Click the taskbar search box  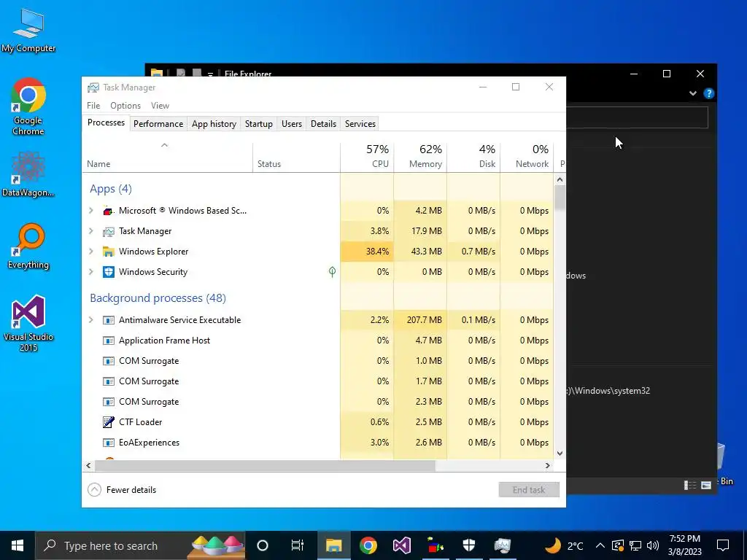[140, 545]
